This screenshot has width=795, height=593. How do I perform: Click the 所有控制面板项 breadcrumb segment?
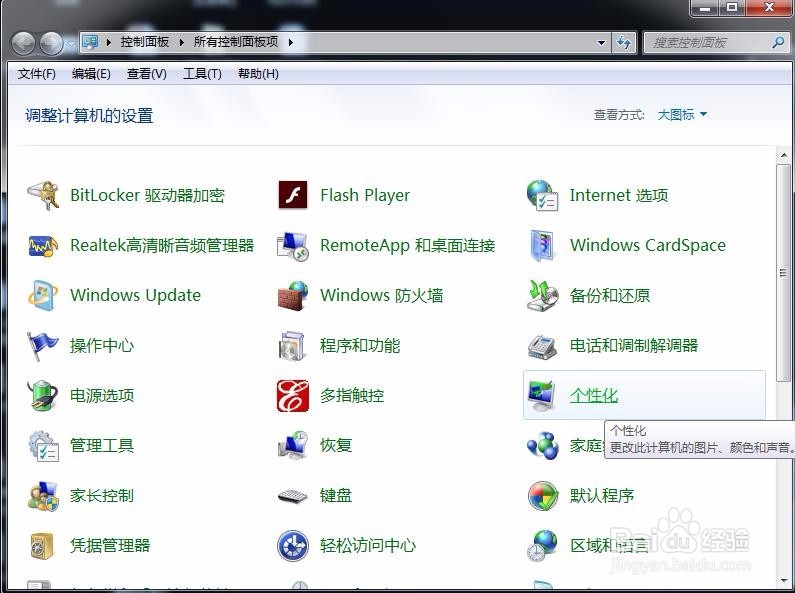(x=236, y=42)
